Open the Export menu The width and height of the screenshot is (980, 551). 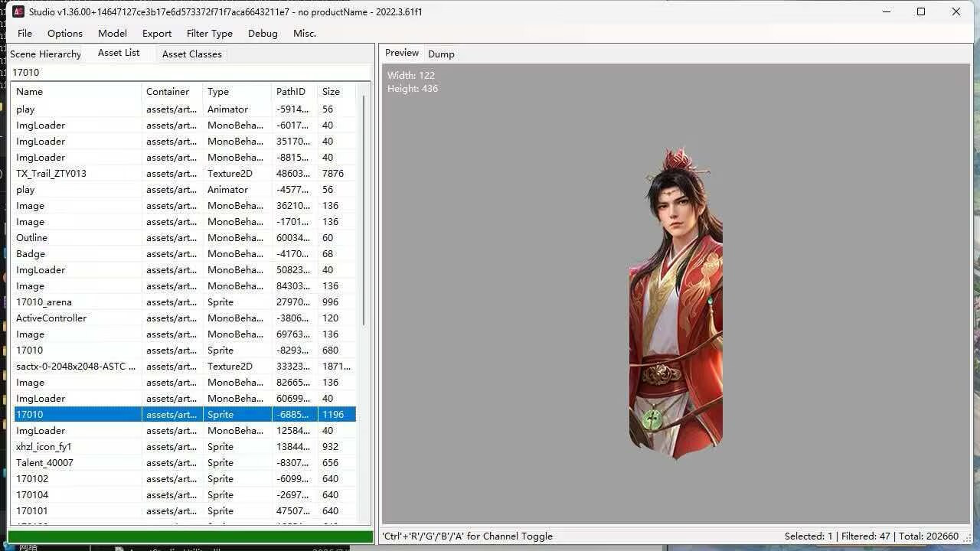157,33
